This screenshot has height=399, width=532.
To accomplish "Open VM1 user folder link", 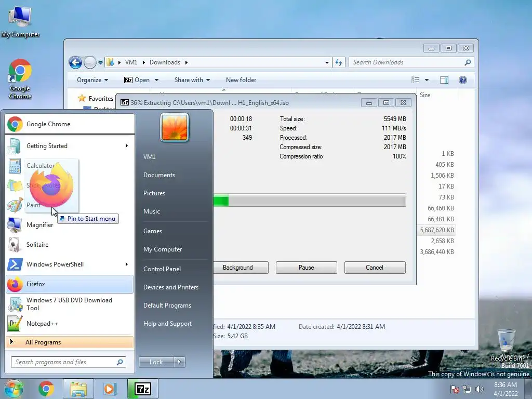I will pos(149,157).
